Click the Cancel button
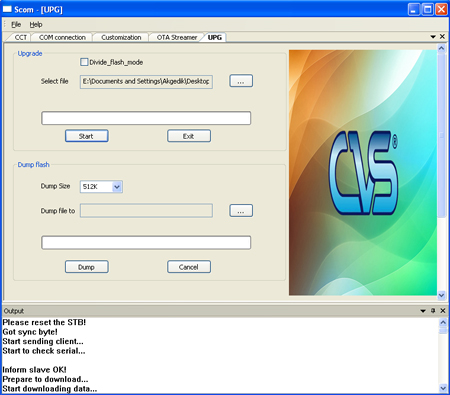This screenshot has width=450, height=395. click(189, 267)
